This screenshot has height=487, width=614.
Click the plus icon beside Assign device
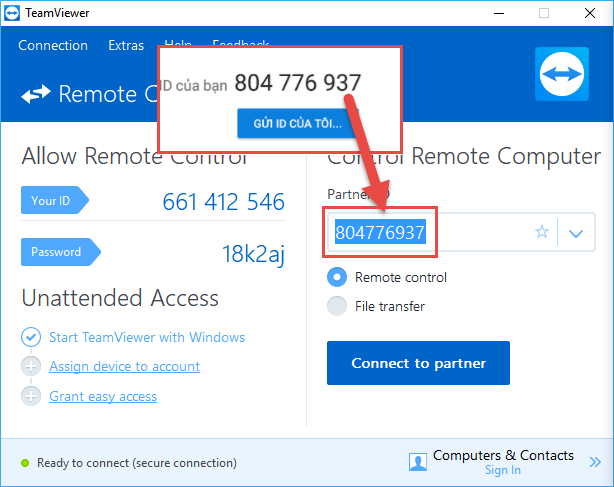pyautogui.click(x=31, y=366)
